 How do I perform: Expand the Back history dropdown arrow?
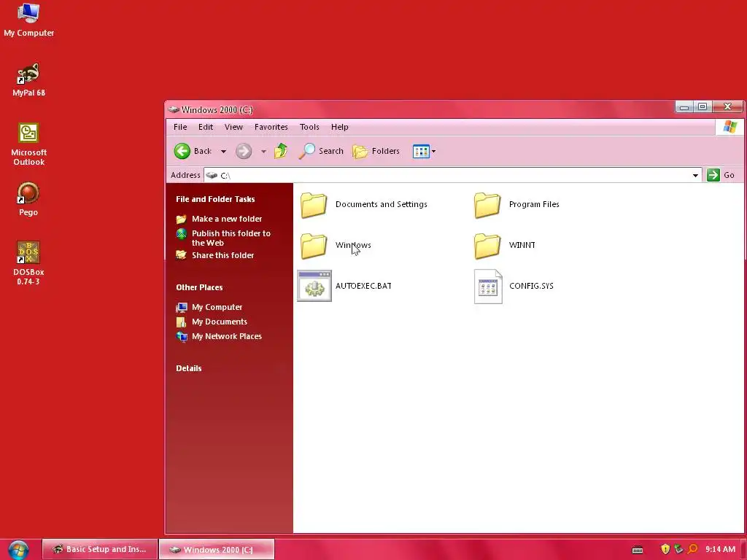223,152
